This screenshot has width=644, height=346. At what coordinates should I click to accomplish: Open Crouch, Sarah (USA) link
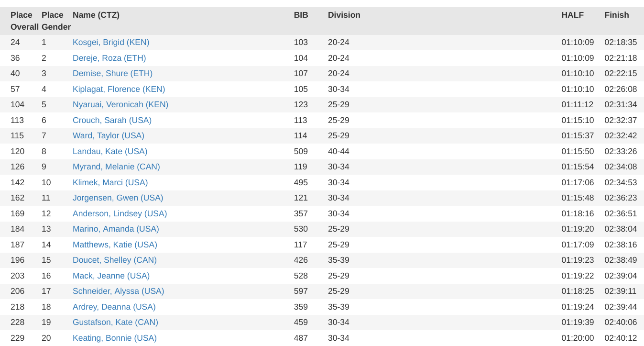pyautogui.click(x=112, y=120)
